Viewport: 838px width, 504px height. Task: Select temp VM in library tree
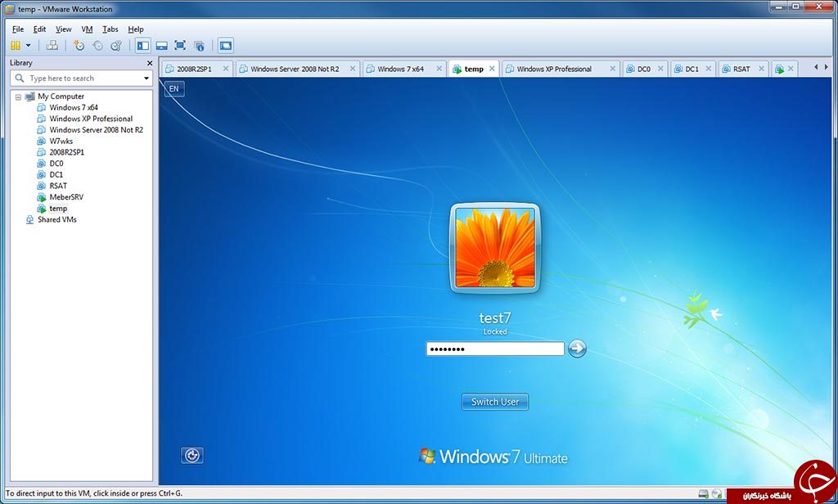[58, 209]
